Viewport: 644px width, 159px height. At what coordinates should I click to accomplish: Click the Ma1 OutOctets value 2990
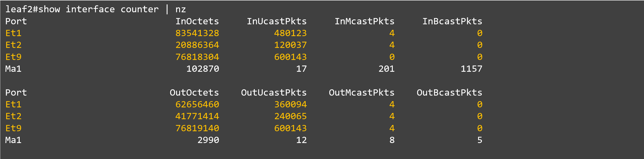(x=208, y=140)
